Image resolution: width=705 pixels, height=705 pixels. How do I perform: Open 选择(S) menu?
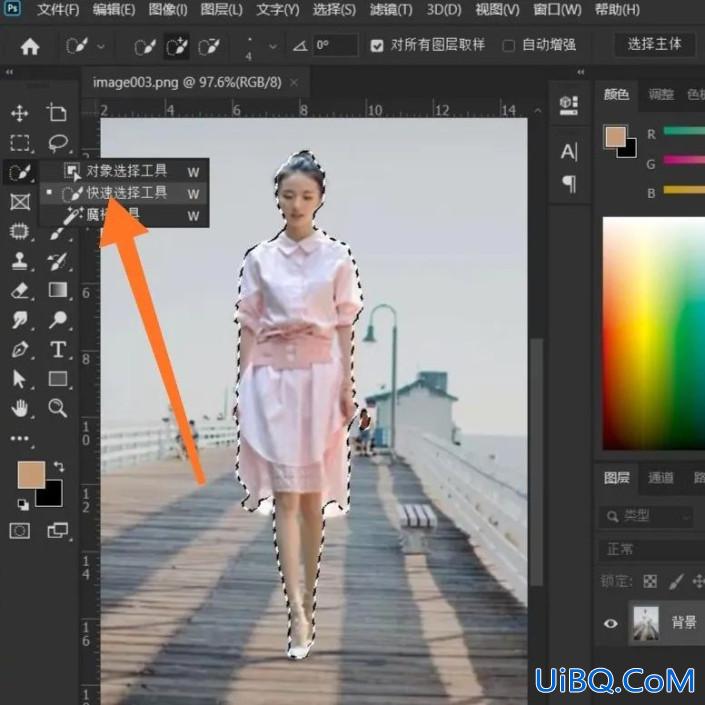(334, 9)
